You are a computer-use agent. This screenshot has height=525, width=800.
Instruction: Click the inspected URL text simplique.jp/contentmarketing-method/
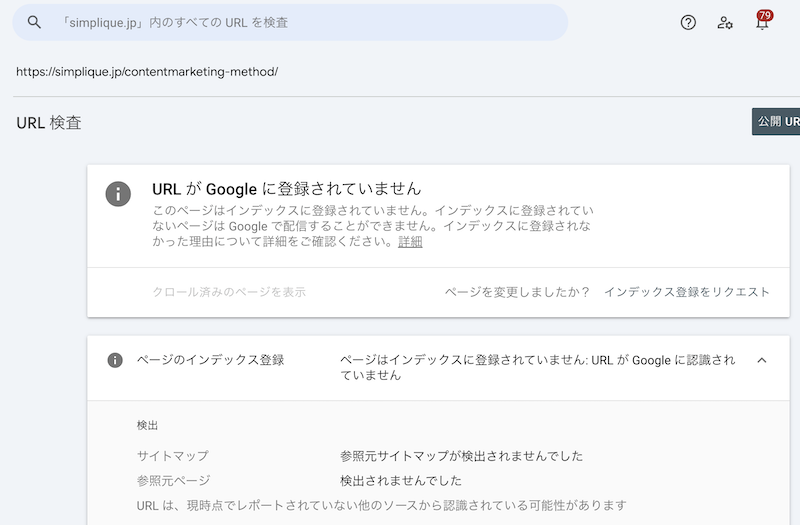pos(147,71)
